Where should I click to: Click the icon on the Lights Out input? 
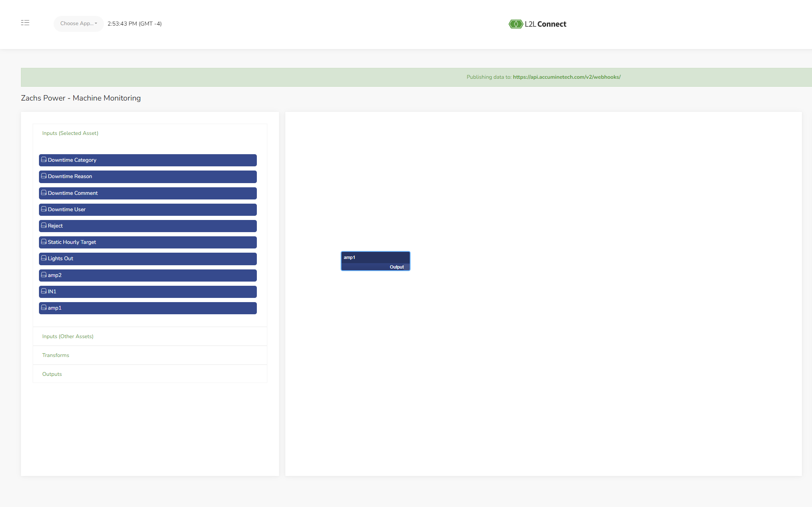pos(44,258)
